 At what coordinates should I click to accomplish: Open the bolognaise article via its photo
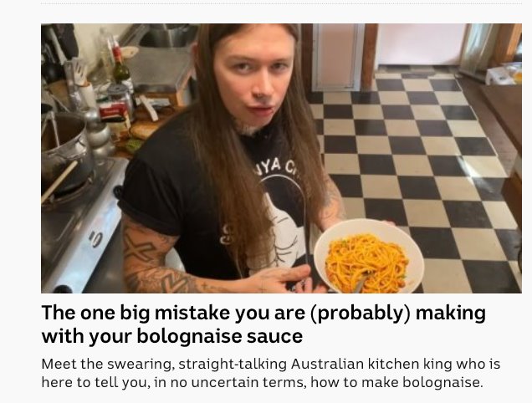[x=281, y=158]
